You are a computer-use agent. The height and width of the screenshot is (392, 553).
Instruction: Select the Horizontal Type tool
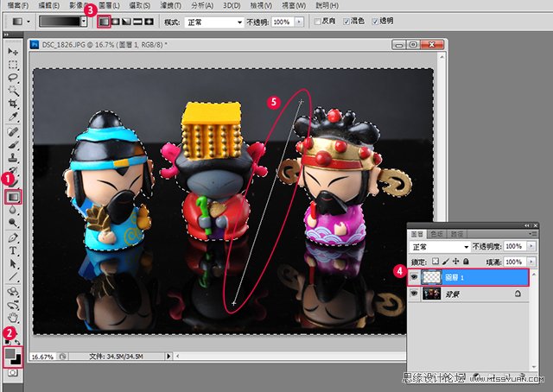(13, 251)
